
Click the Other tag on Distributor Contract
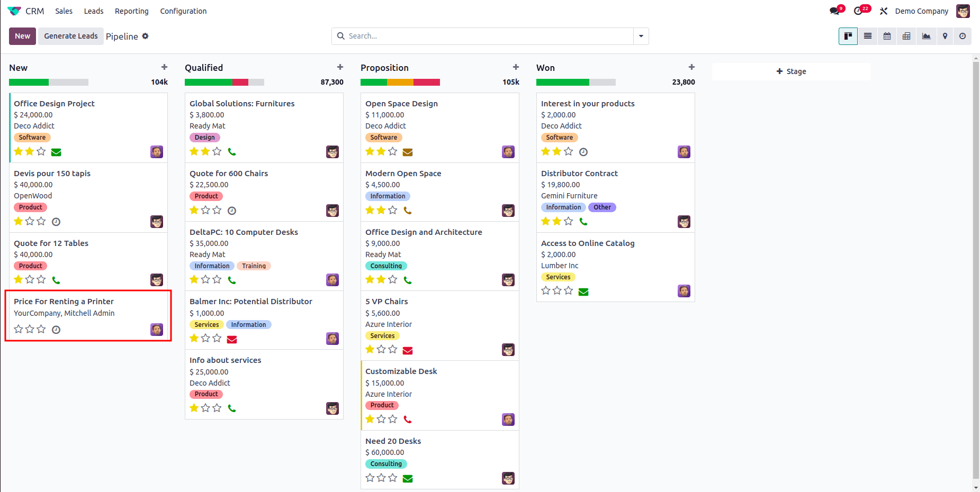pos(602,207)
